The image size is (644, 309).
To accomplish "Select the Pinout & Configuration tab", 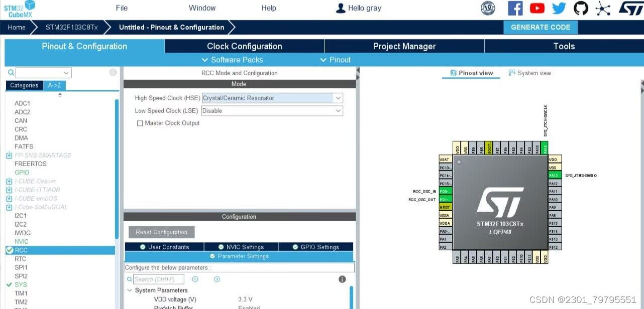I will (84, 46).
